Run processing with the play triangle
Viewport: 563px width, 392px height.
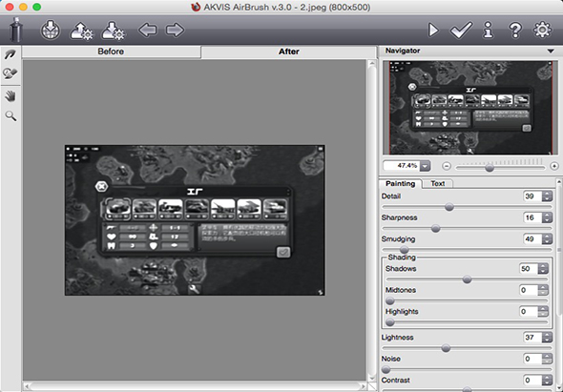tap(434, 31)
